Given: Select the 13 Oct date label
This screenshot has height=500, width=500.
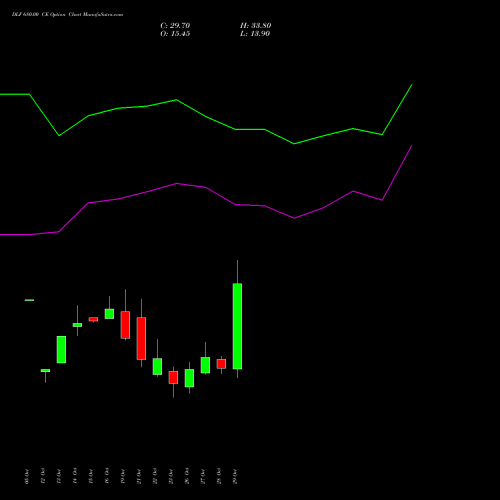Looking at the screenshot, I should click(59, 476).
